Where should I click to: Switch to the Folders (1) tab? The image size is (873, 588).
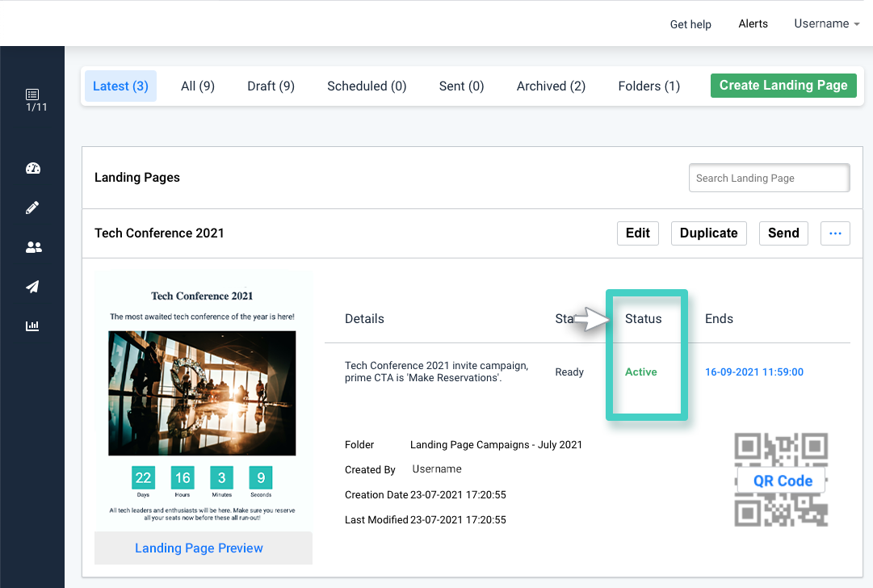[x=648, y=86]
